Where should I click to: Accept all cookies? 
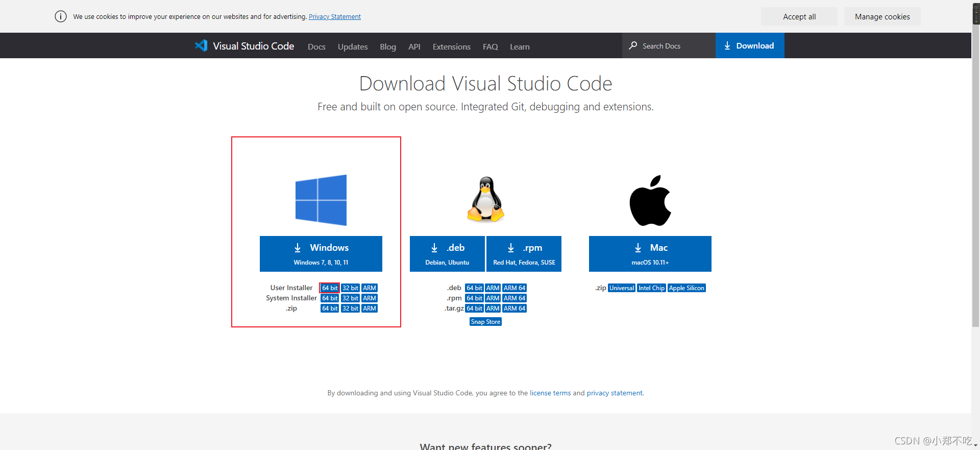point(799,16)
